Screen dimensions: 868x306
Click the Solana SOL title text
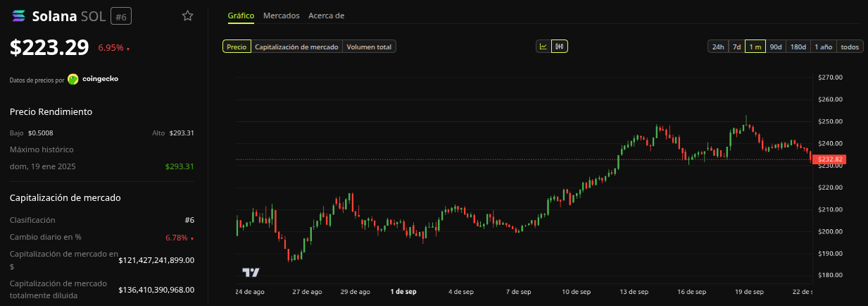tap(69, 16)
